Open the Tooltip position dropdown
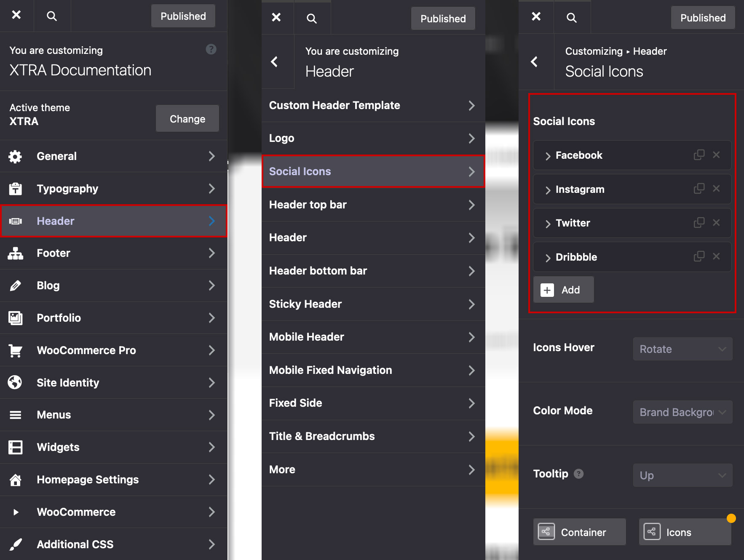The height and width of the screenshot is (560, 744). pyautogui.click(x=682, y=475)
